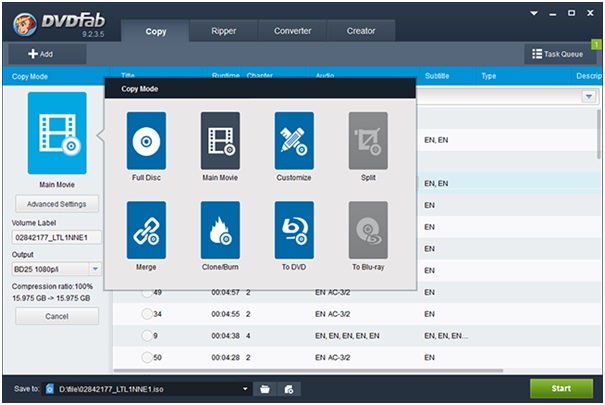Open the title bar dropdown menu arrow
Image resolution: width=605 pixels, height=405 pixels.
pyautogui.click(x=534, y=14)
